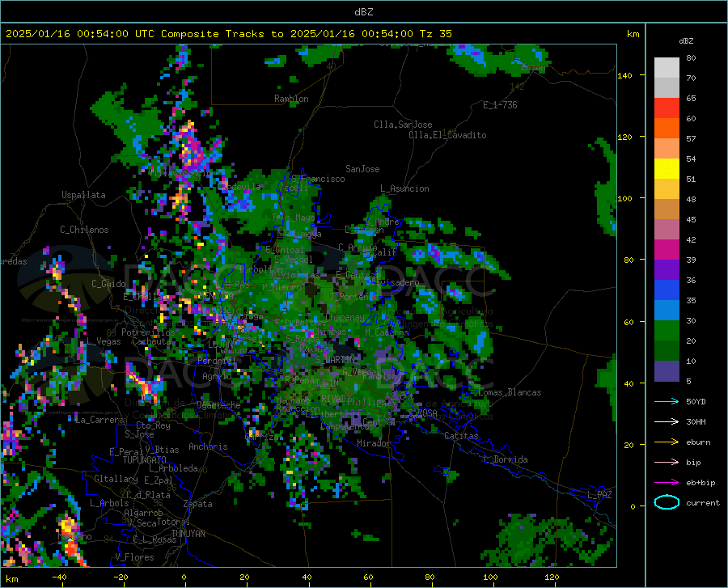Click the E_1-736 map label

[x=500, y=105]
